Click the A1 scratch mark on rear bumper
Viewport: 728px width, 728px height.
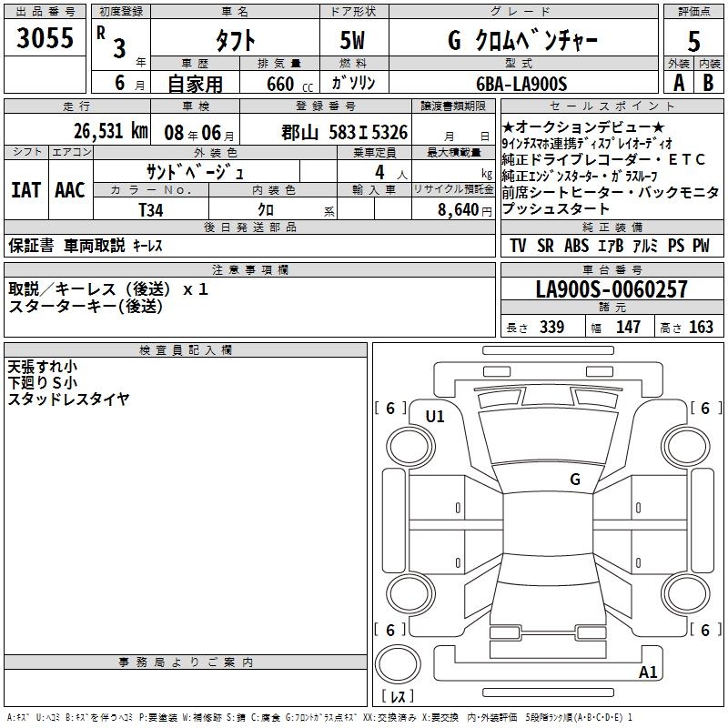tap(648, 672)
